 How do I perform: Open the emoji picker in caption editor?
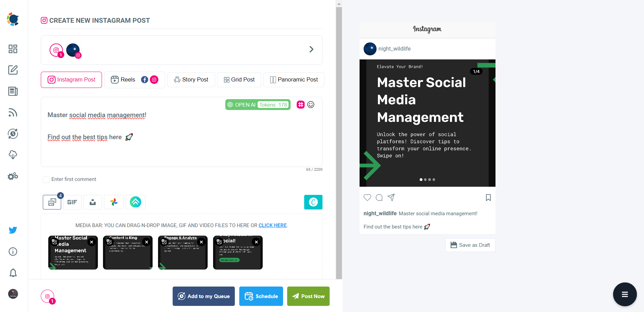tap(311, 105)
